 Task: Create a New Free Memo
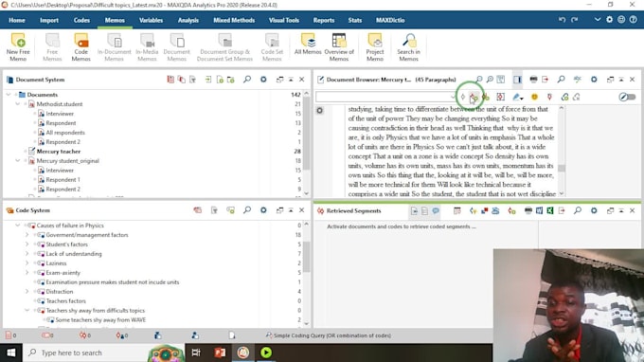[x=18, y=47]
